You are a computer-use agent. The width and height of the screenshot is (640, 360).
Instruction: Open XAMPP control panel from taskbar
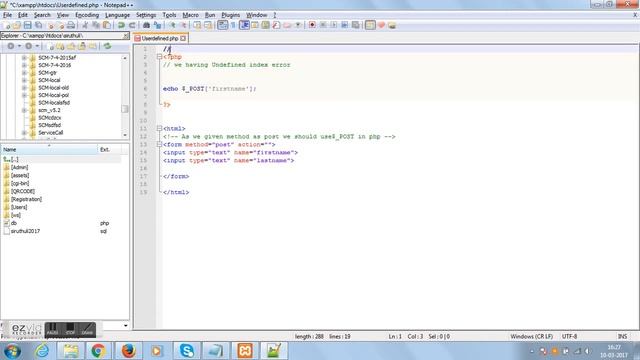pos(245,351)
